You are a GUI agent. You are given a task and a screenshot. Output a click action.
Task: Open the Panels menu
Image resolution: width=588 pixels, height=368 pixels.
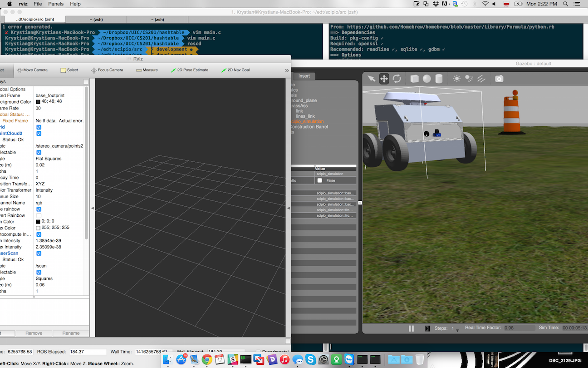56,4
